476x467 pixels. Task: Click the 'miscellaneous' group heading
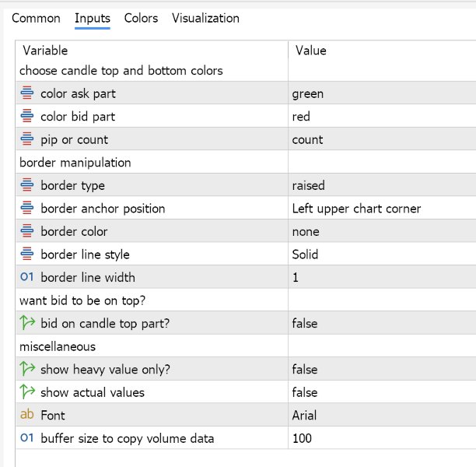(58, 346)
